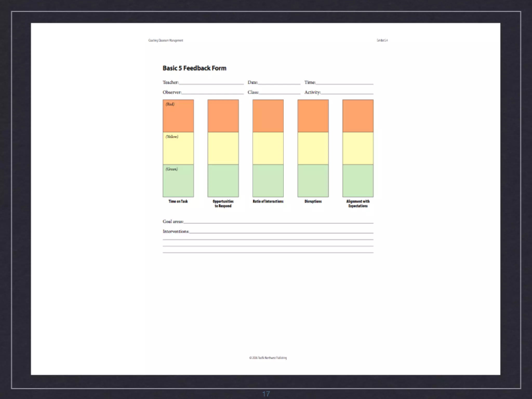Click the Disruptions column label
This screenshot has width=532, height=399.
pyautogui.click(x=313, y=201)
